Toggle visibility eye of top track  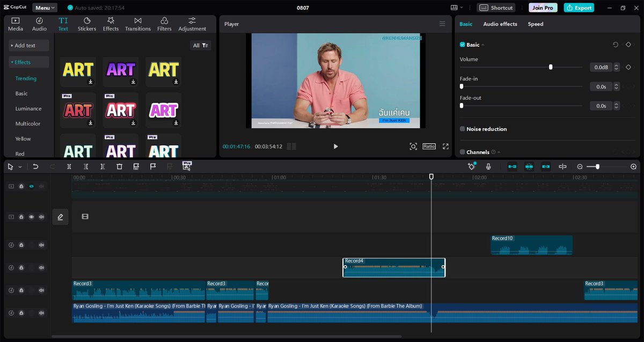(x=31, y=186)
